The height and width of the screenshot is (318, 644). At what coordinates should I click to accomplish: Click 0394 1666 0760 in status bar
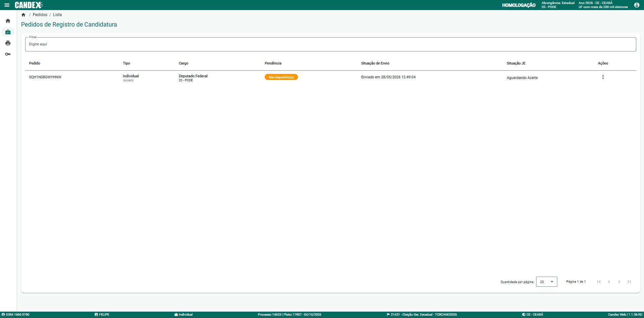pos(15,315)
